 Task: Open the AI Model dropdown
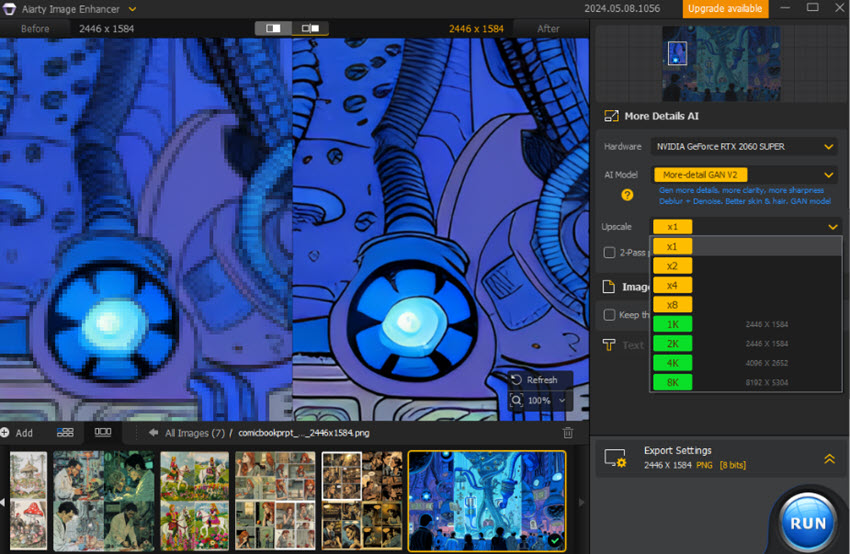744,175
